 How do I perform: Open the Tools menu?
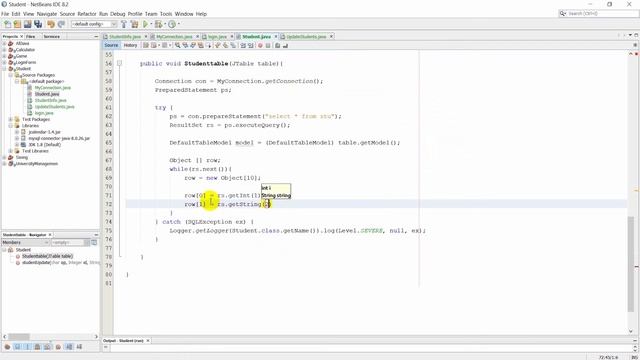tap(166, 14)
